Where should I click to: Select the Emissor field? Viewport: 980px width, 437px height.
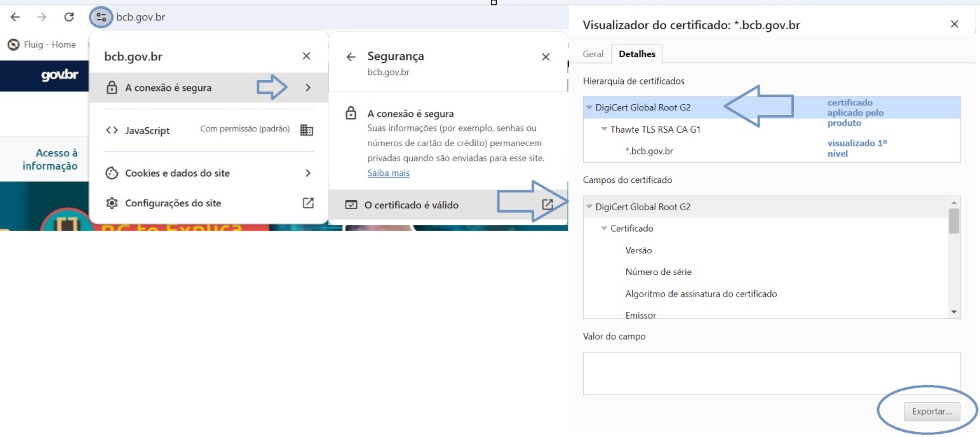coord(641,314)
